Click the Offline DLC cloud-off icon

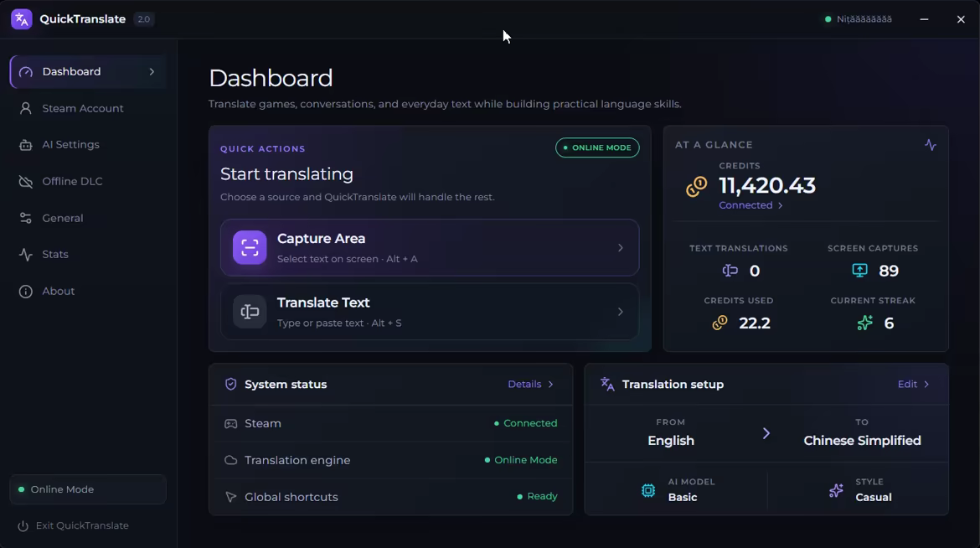coord(26,182)
